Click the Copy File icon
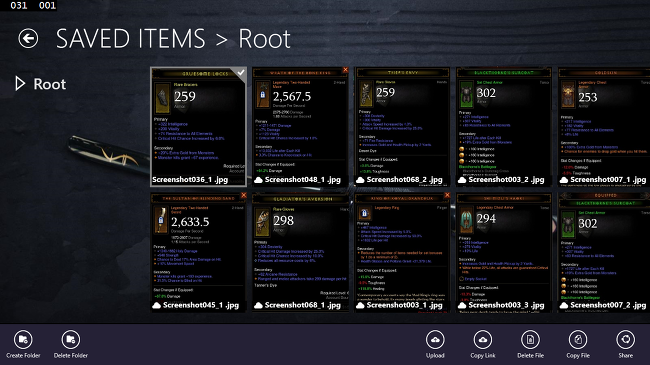 tap(578, 340)
